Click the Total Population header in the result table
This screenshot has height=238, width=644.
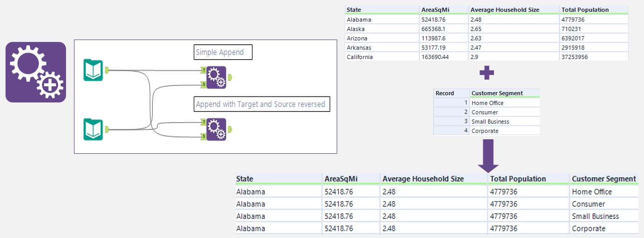(x=518, y=179)
